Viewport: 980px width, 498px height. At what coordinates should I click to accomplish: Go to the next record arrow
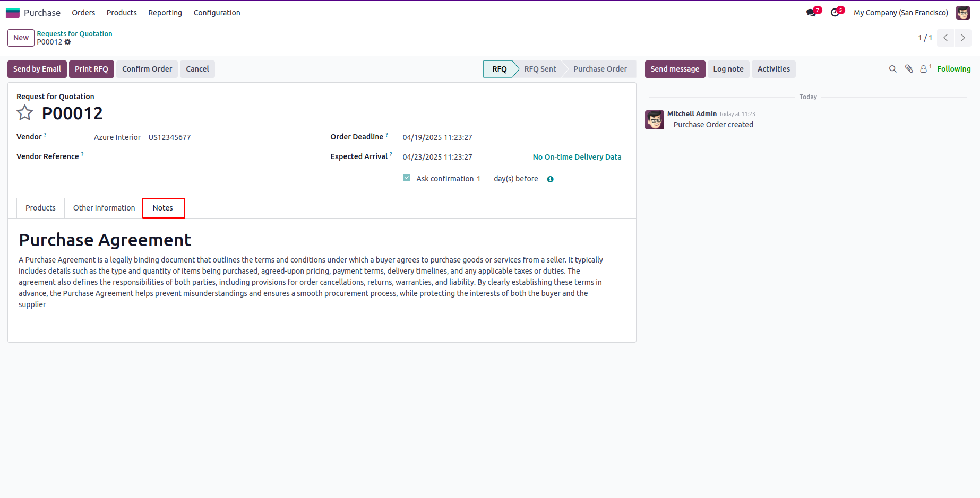[962, 38]
